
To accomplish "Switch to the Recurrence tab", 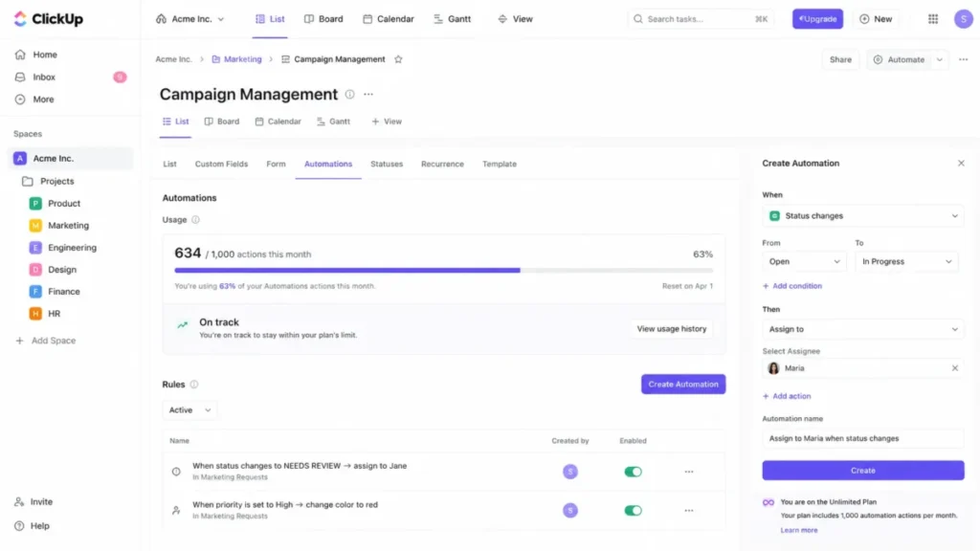I will click(442, 164).
